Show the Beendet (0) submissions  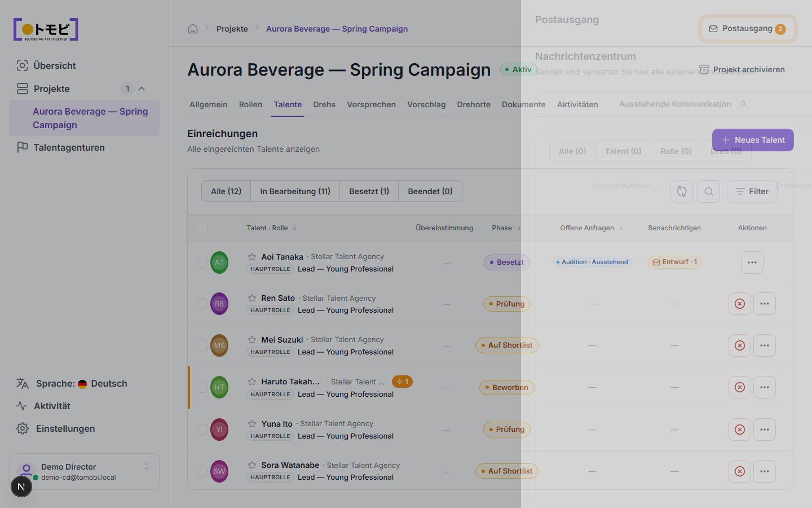pos(430,191)
